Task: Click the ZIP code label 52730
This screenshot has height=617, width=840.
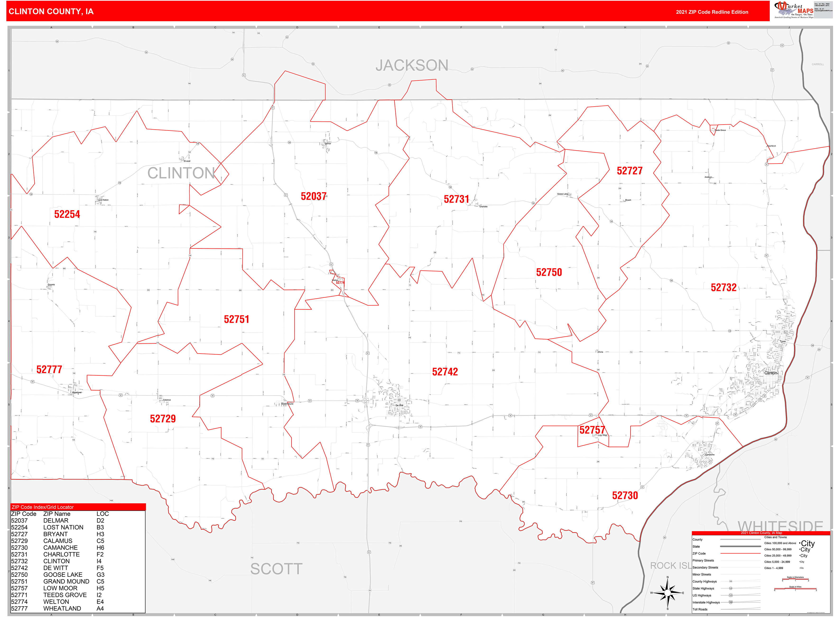Action: pos(625,495)
